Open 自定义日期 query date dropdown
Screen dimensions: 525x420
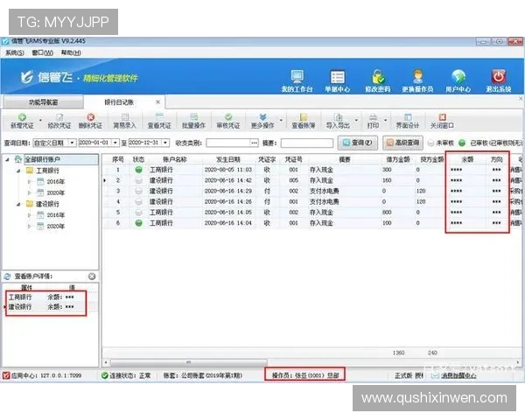coord(72,143)
